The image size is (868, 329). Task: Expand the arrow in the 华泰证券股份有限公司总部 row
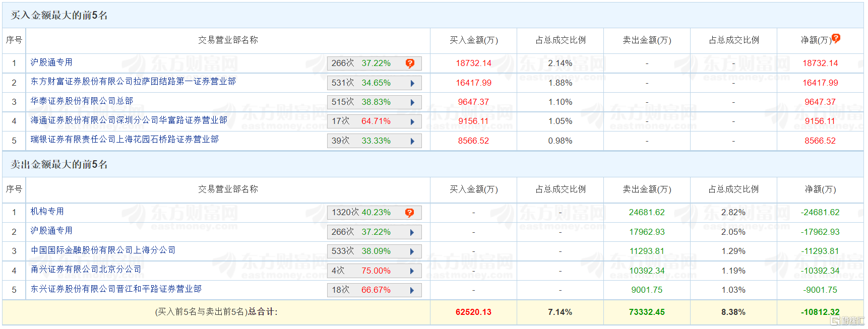coord(412,102)
